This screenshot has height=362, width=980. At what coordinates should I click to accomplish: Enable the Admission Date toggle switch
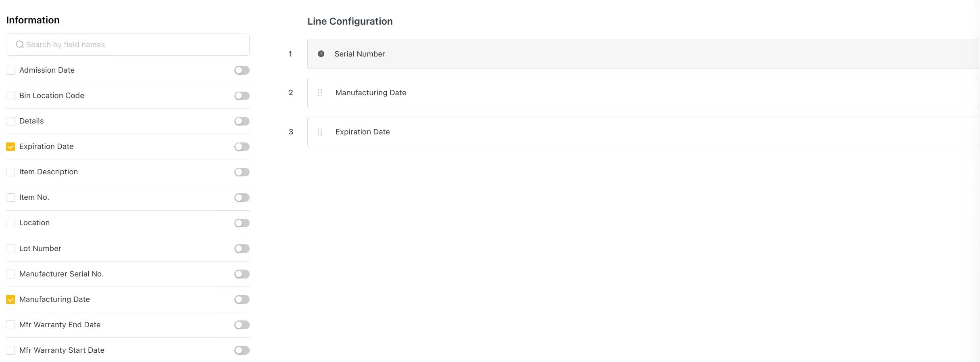click(x=242, y=70)
